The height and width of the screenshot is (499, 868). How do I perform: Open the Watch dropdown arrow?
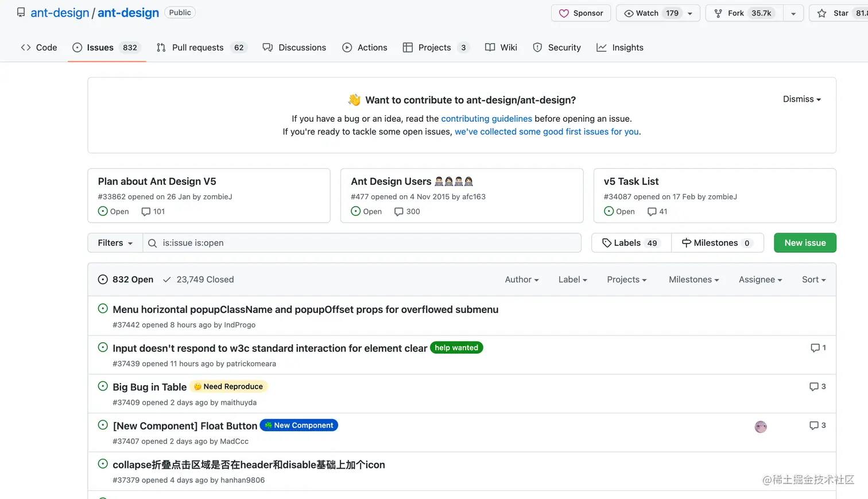pos(690,13)
